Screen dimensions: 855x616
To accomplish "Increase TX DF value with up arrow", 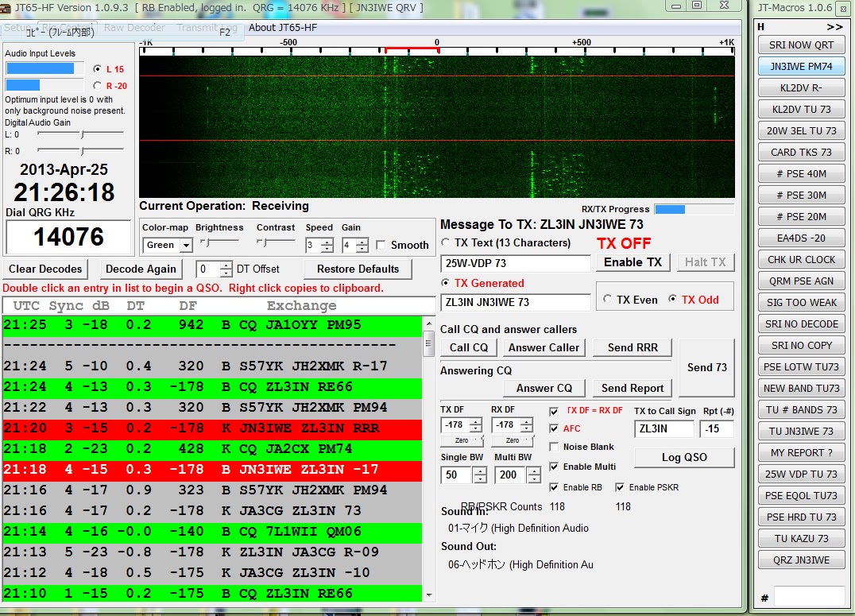I will [476, 421].
